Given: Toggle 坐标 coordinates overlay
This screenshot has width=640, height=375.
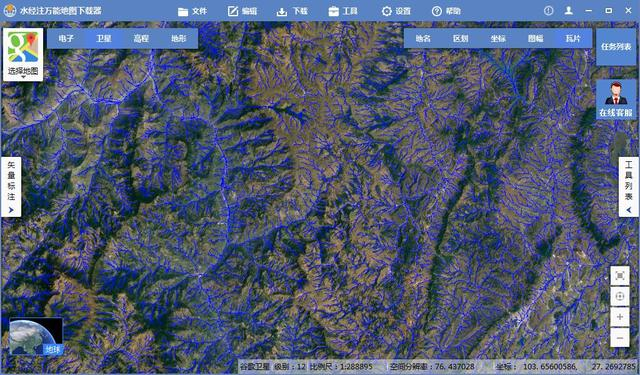Looking at the screenshot, I should pos(498,38).
